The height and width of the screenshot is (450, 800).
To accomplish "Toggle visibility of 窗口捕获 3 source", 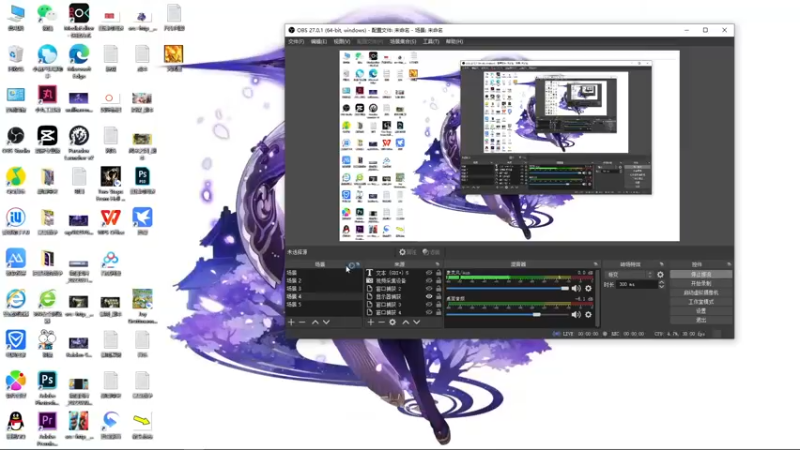I will click(x=429, y=305).
